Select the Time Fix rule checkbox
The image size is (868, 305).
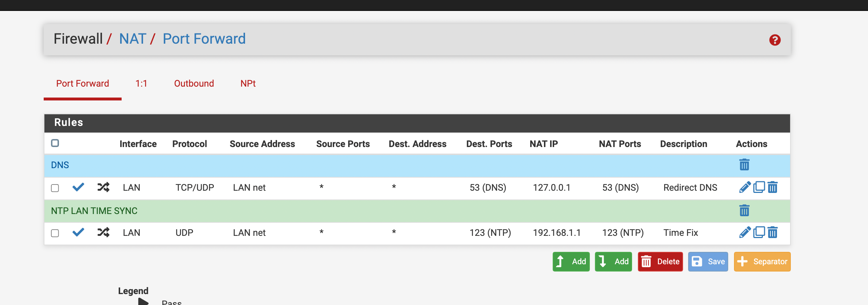pyautogui.click(x=55, y=233)
